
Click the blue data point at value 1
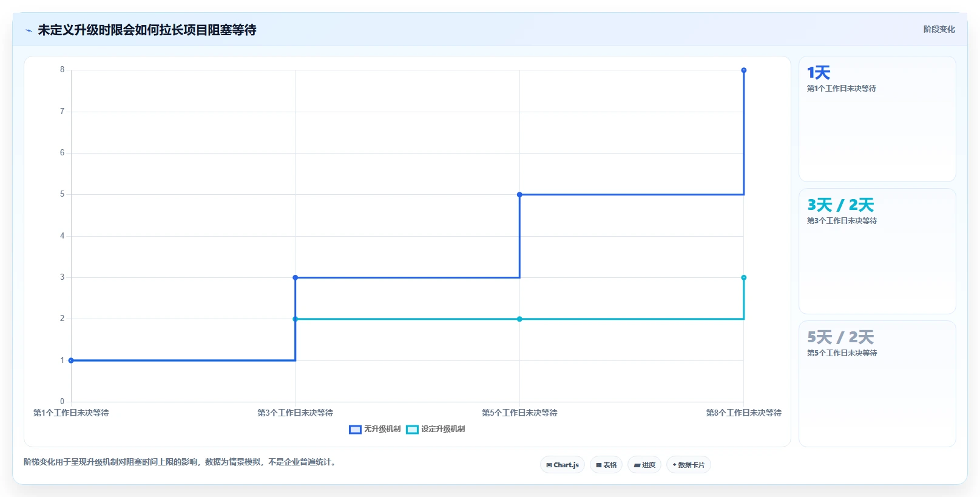[71, 360]
